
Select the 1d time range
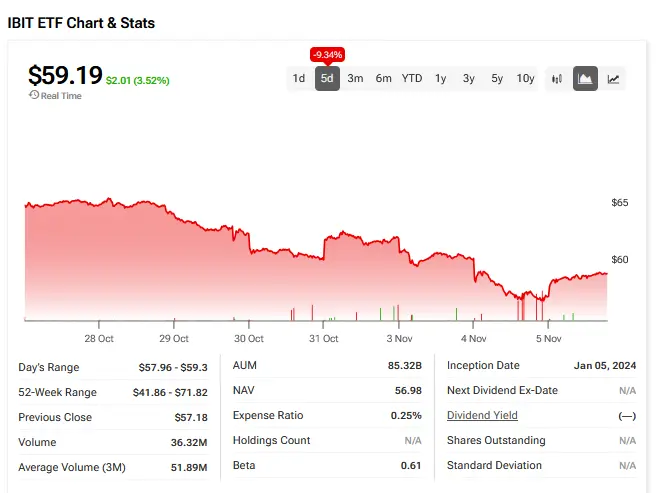tap(298, 78)
